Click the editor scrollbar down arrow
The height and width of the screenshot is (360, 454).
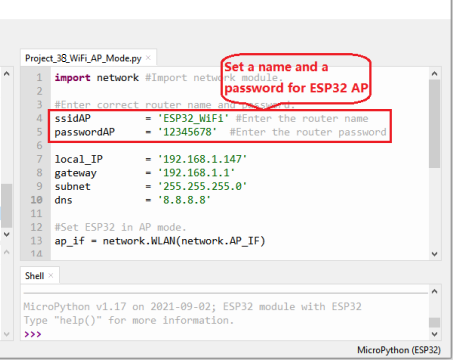[x=434, y=254]
